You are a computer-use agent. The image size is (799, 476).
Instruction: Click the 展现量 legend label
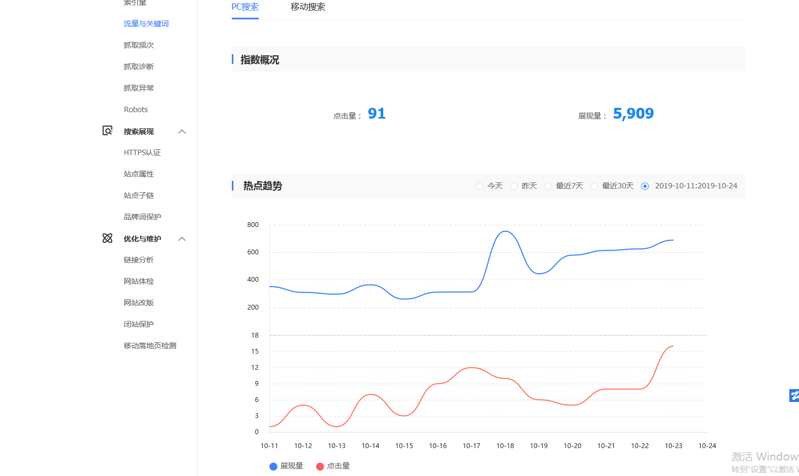[x=291, y=466]
